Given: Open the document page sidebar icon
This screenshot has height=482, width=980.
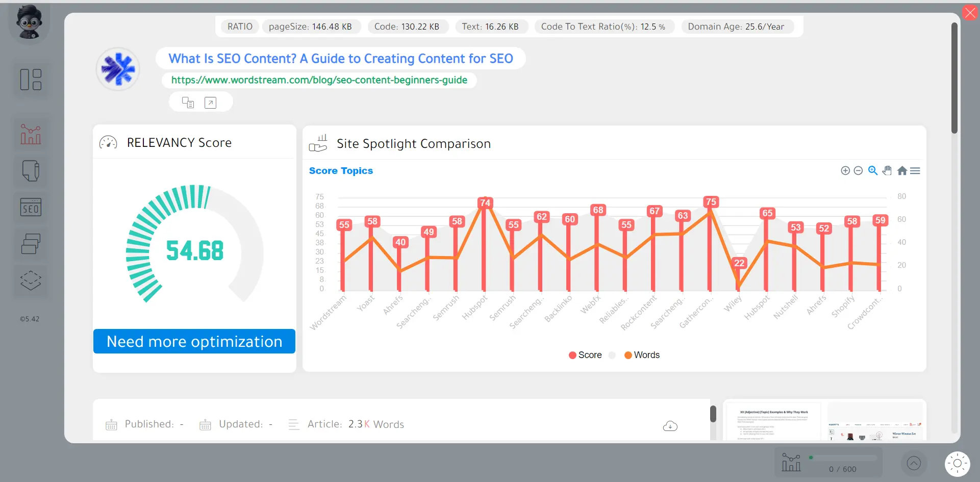Looking at the screenshot, I should 31,171.
